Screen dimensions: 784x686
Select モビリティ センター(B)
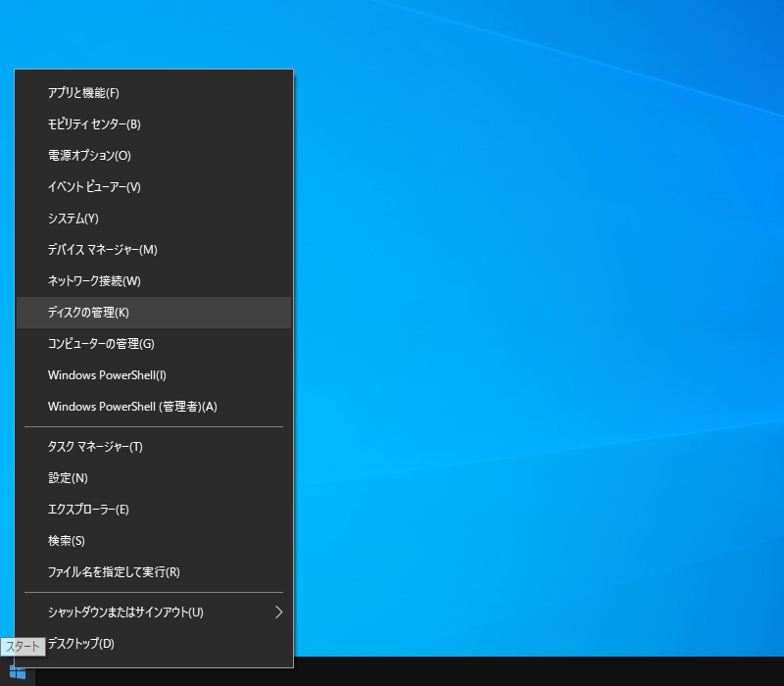[x=154, y=124]
